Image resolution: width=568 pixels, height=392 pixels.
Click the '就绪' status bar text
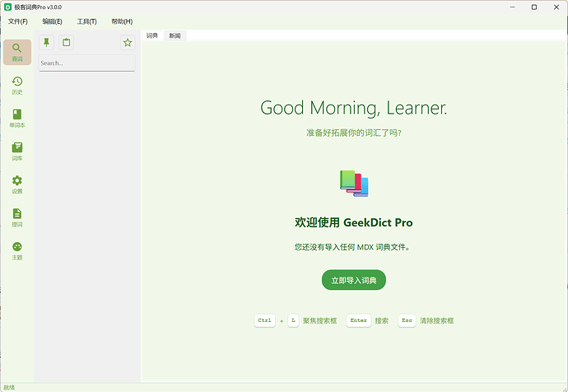(9, 388)
